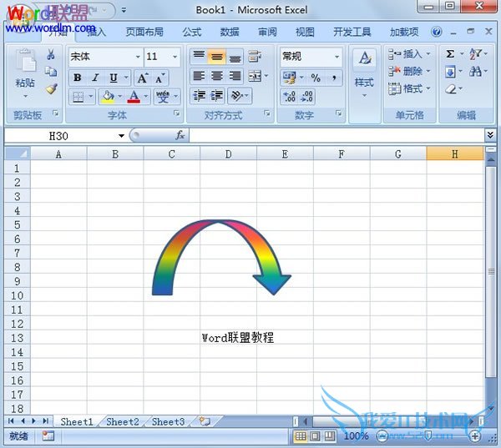Open the 开发工具 ribbon tab

(x=352, y=32)
